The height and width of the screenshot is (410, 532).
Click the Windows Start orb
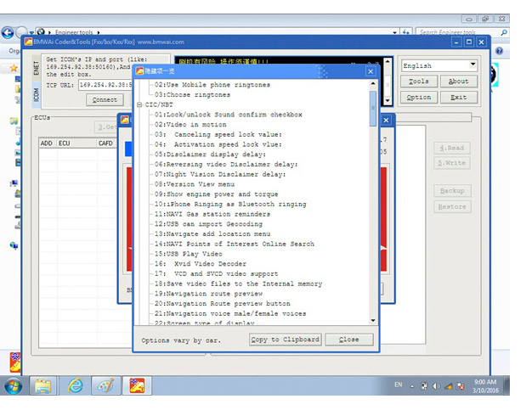13,386
